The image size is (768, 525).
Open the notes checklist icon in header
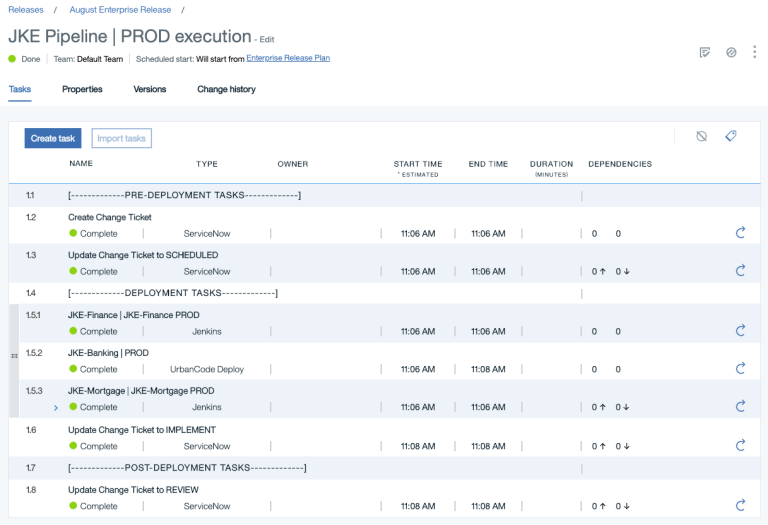point(705,52)
